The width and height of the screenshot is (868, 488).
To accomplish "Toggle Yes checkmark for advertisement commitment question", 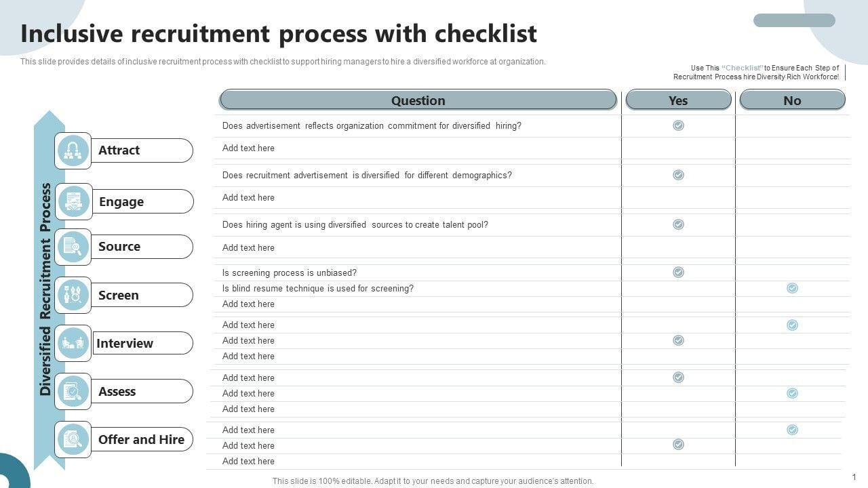I will (x=678, y=125).
